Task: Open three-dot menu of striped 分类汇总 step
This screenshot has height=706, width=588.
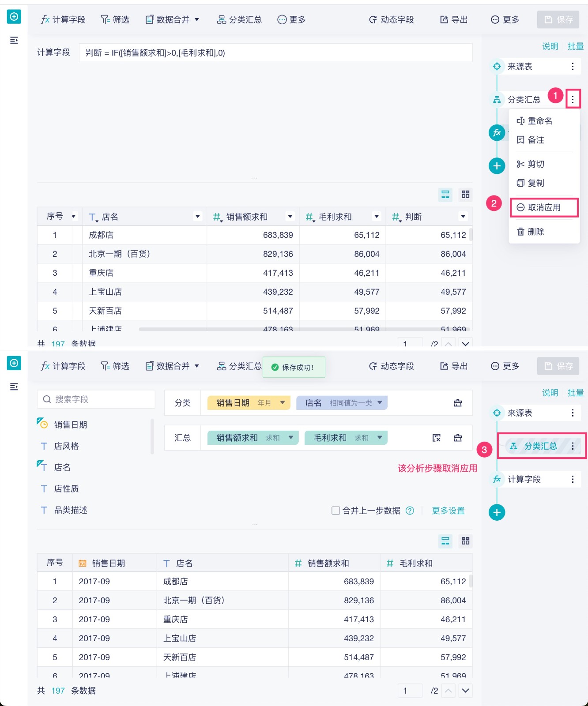Action: 573,446
